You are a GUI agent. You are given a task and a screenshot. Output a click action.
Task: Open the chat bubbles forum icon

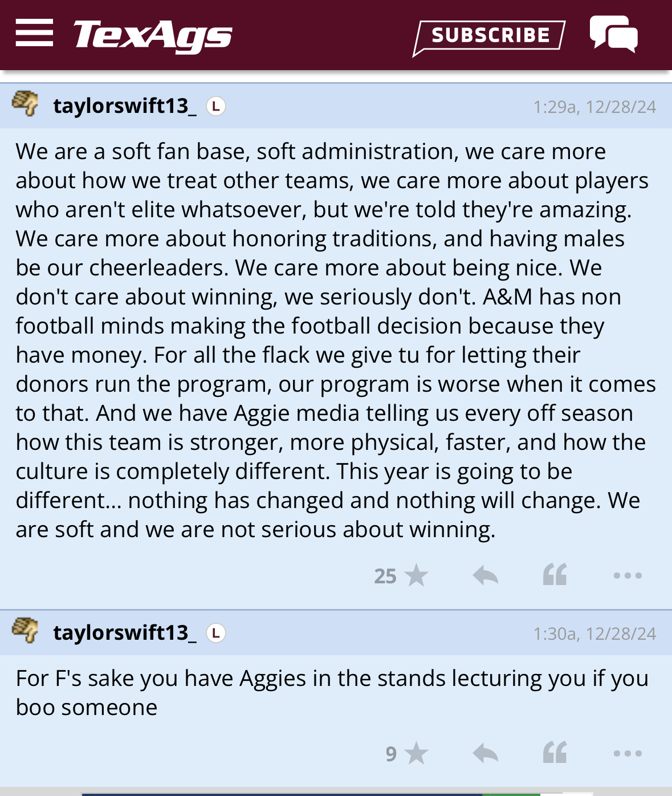(613, 34)
